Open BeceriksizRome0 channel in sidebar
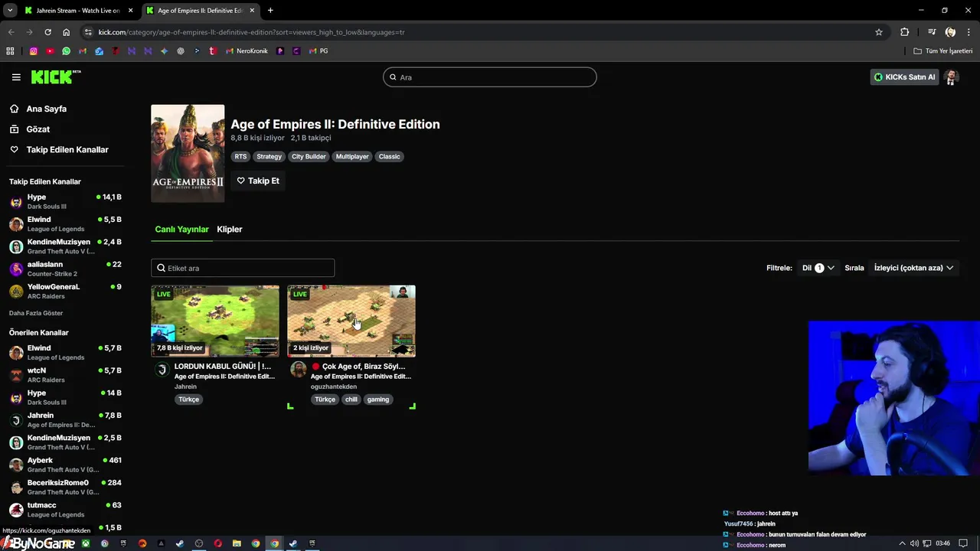This screenshot has height=551, width=980. tap(65, 487)
